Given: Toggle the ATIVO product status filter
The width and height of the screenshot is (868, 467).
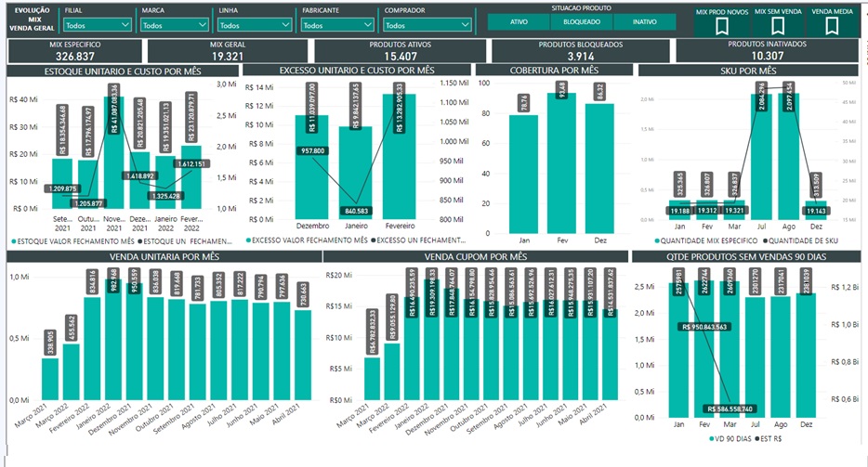Looking at the screenshot, I should pos(519,21).
